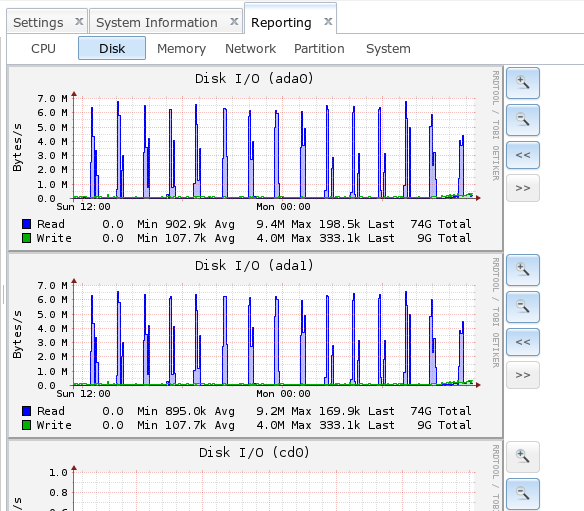The image size is (584, 511).
Task: Open the Partition reporting section
Action: point(319,48)
